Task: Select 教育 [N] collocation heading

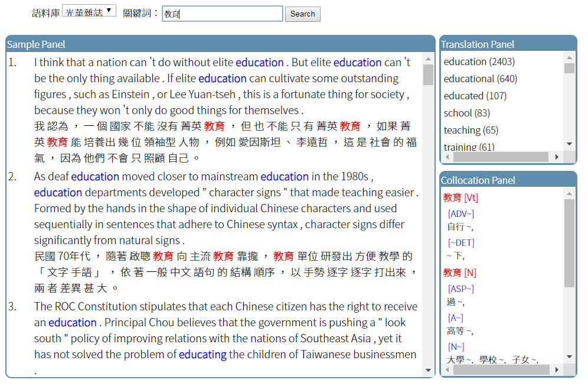Action: coord(459,273)
